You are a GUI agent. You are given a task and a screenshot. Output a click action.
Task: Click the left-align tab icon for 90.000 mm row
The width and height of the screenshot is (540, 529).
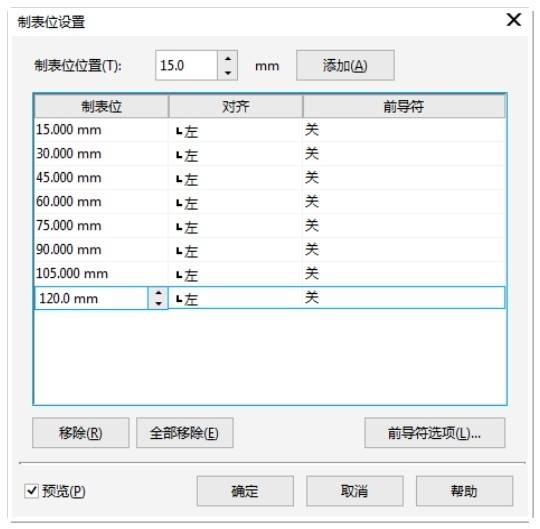179,251
